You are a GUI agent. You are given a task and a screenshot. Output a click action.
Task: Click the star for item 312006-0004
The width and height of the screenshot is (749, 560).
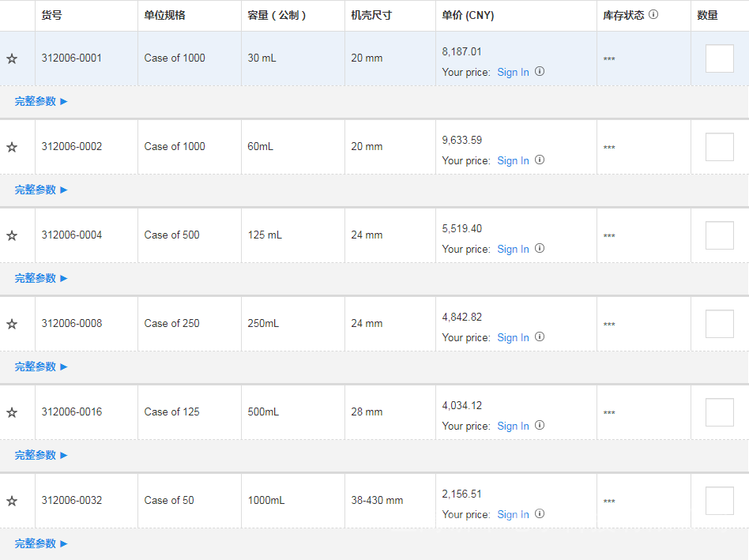(x=12, y=235)
